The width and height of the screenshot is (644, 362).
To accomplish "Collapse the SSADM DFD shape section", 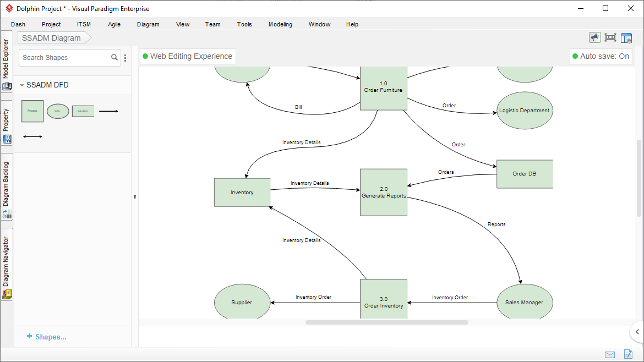I will click(22, 85).
